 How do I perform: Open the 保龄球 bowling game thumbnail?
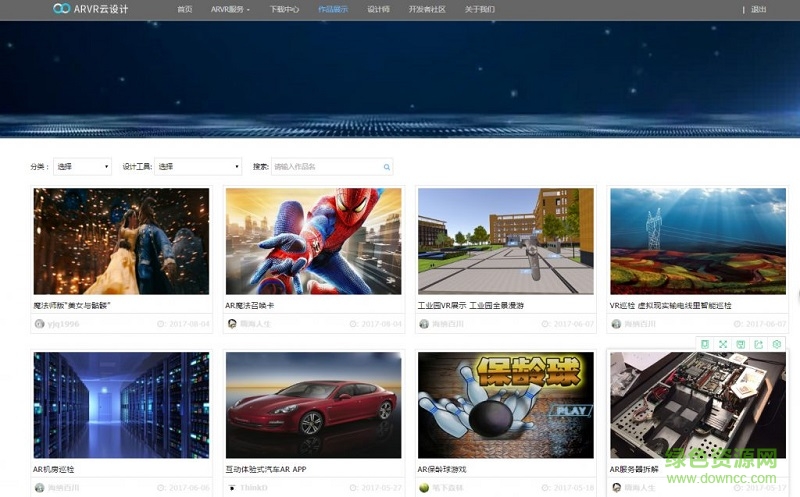505,404
